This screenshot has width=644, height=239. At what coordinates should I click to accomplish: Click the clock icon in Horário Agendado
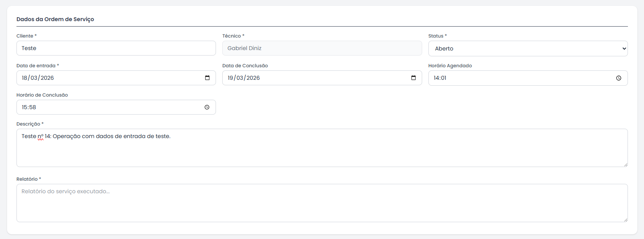tap(619, 78)
